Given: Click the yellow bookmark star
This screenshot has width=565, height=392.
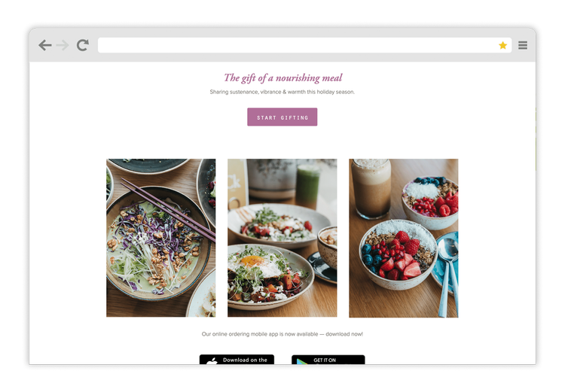Looking at the screenshot, I should [x=502, y=45].
